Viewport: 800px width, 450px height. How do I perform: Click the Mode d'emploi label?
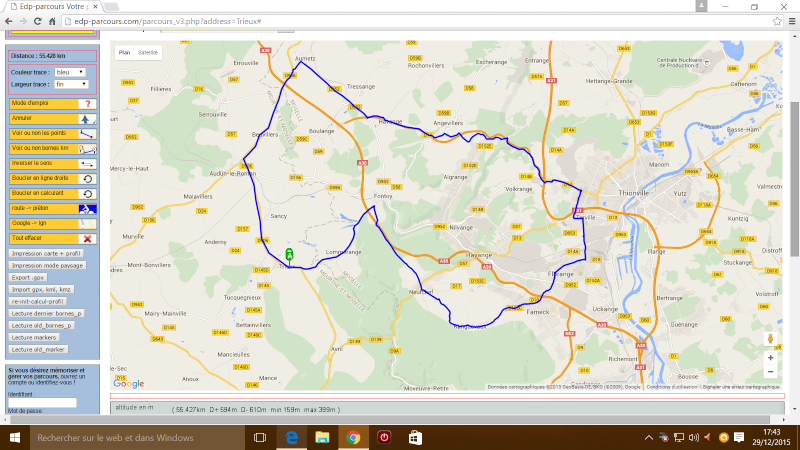click(30, 103)
